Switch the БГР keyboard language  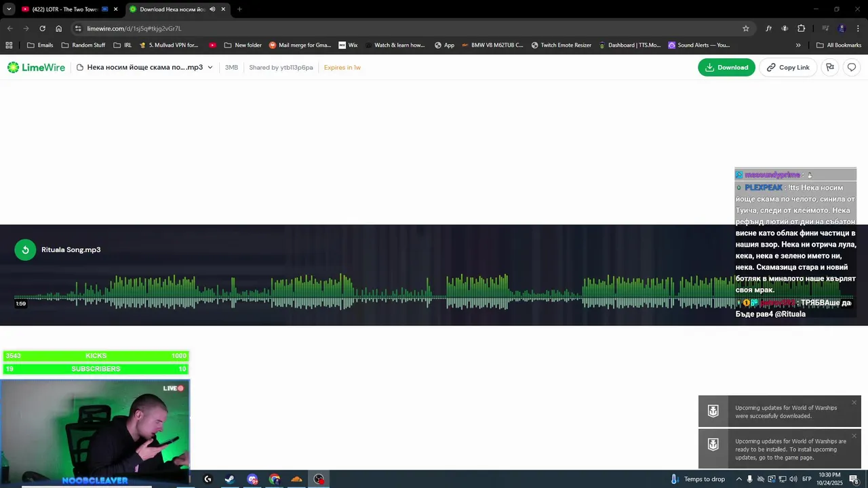[x=807, y=479]
